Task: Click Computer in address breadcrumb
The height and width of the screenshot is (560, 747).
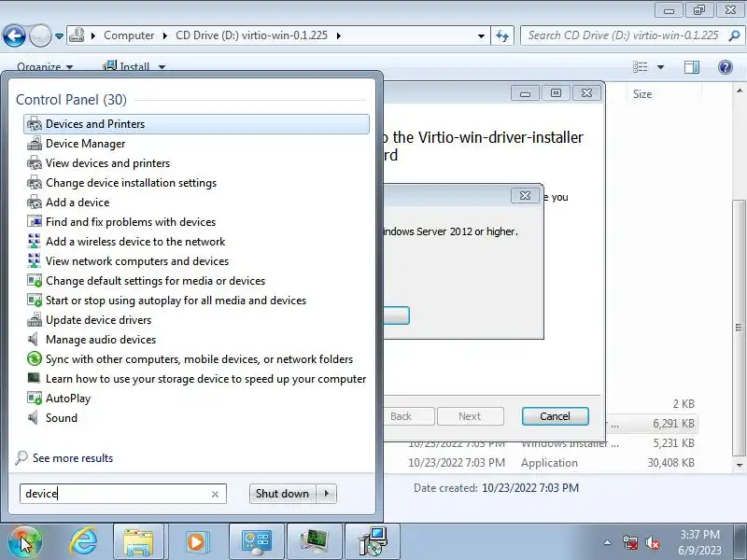Action: pos(129,35)
